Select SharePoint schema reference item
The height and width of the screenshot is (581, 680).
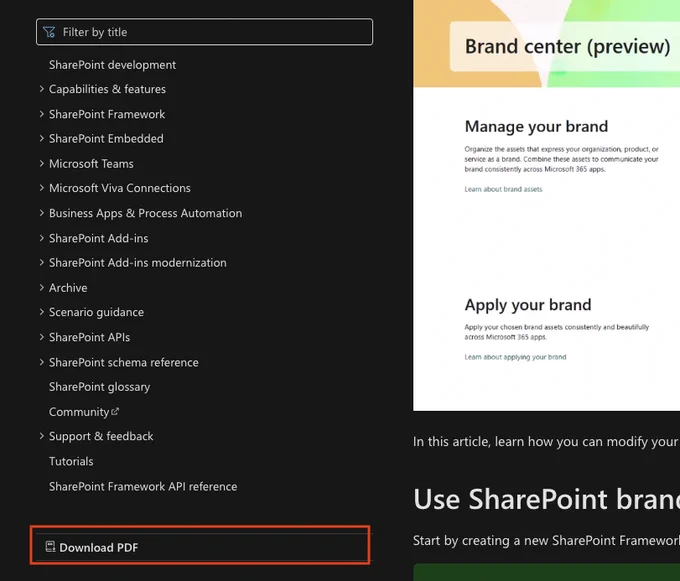(124, 362)
